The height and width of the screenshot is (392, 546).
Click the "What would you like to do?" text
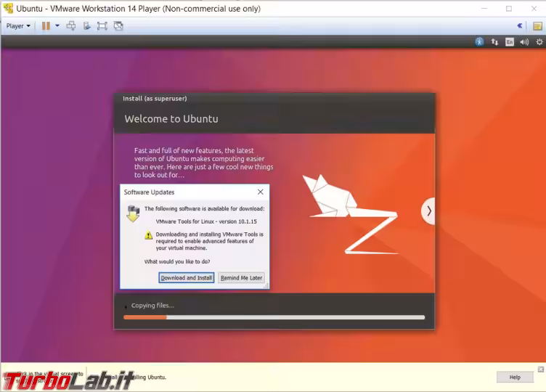pos(177,261)
